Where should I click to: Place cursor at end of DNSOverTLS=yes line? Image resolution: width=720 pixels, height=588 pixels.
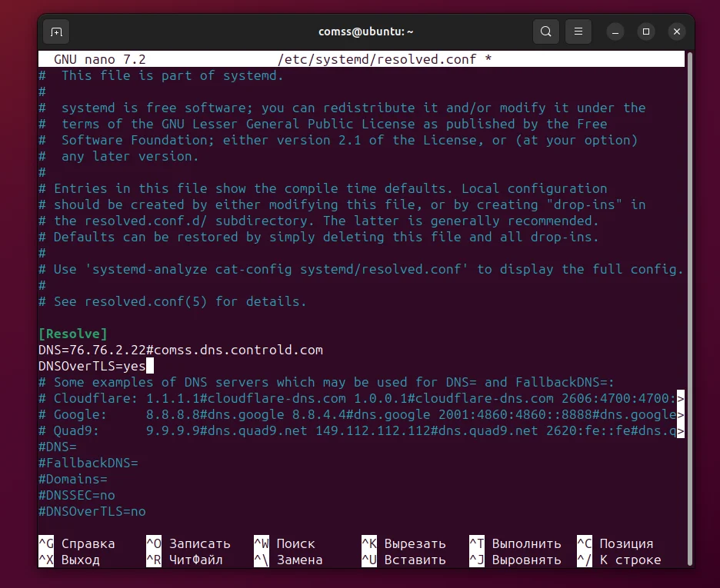pos(149,366)
